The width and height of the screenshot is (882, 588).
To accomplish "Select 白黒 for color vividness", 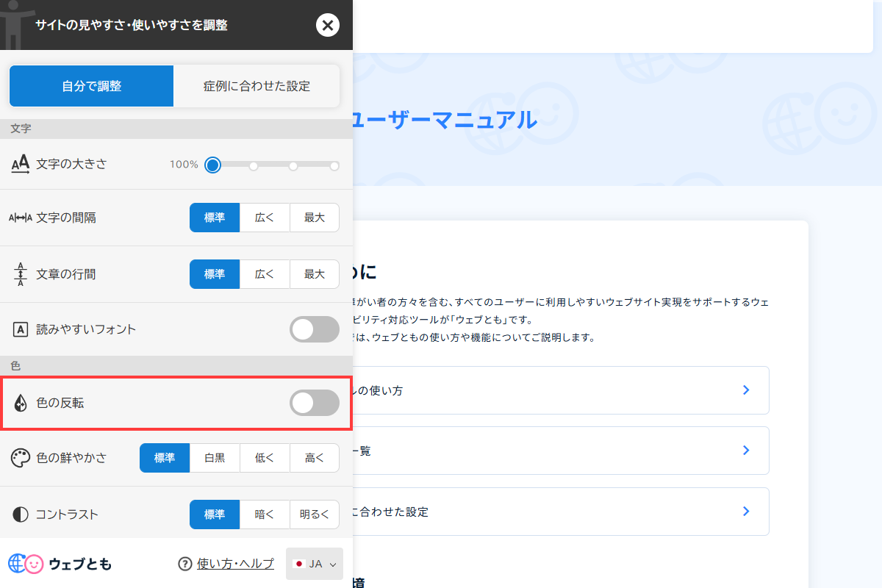I will pos(215,457).
